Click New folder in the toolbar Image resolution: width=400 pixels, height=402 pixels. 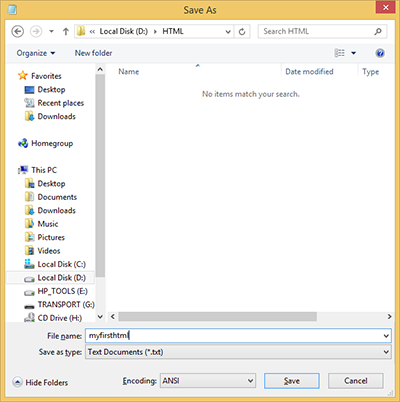[x=93, y=53]
